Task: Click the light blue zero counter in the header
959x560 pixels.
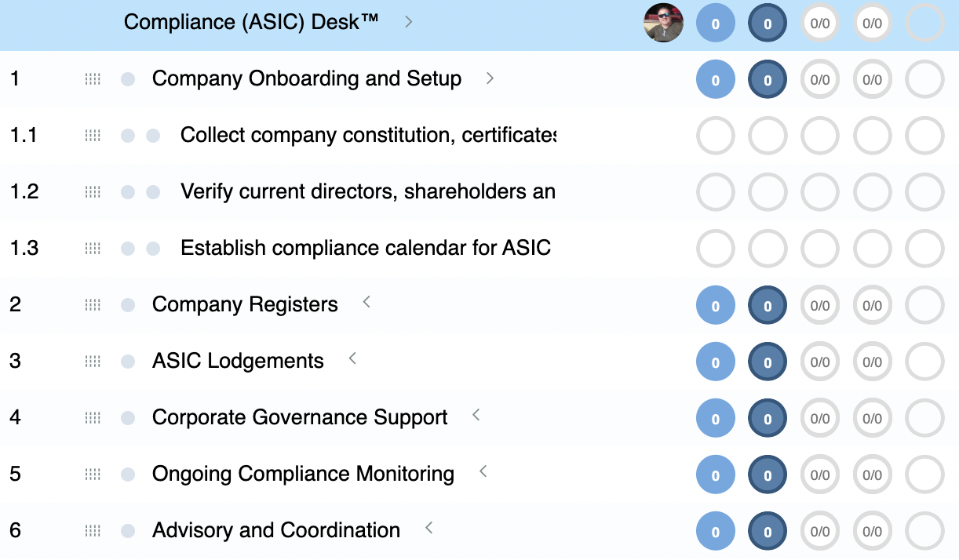Action: pyautogui.click(x=715, y=23)
